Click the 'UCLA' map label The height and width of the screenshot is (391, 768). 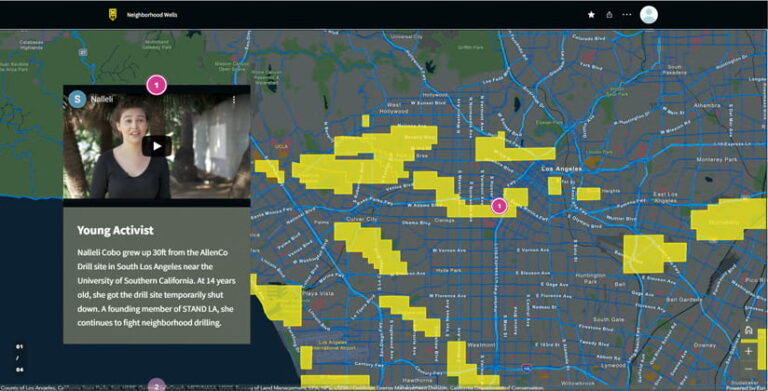(281, 146)
